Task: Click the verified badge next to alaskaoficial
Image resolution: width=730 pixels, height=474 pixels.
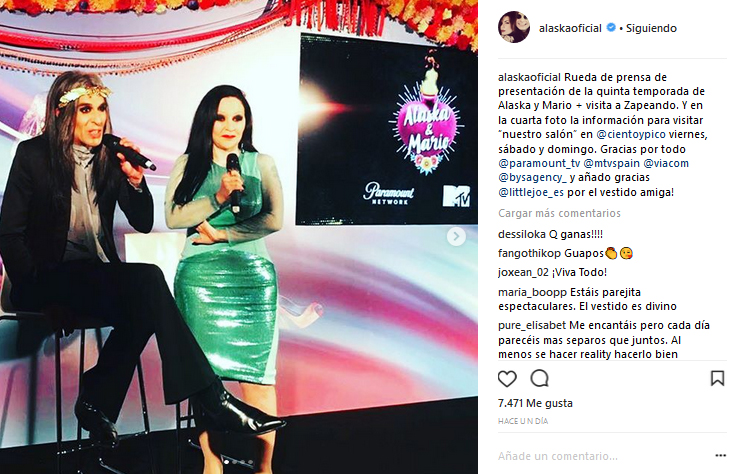Action: pos(610,27)
